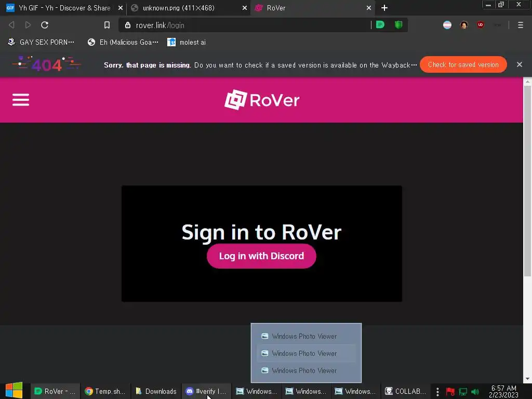Screen dimensions: 532x399
Task: Dismiss the Wayback 404 banner
Action: pyautogui.click(x=519, y=64)
